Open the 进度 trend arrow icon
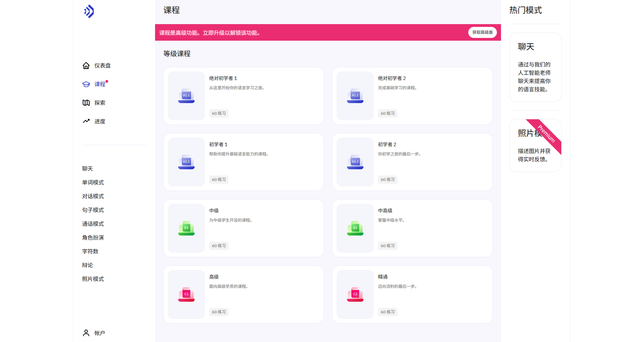644x342 pixels. click(x=86, y=121)
